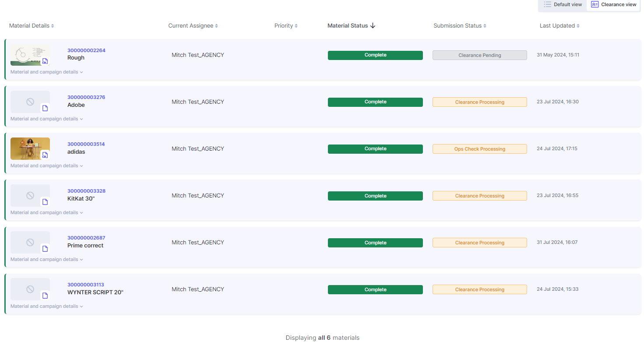Expand material and campaign details for adidas
This screenshot has height=342, width=644.
coord(47,166)
